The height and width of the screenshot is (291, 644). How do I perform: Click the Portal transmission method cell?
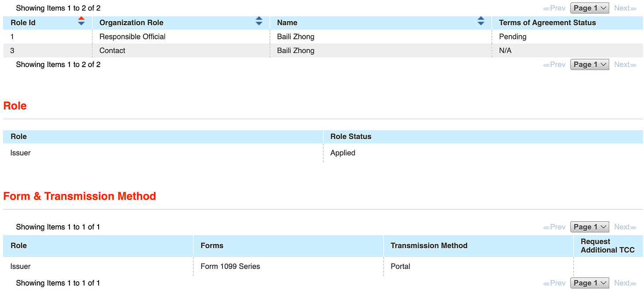(401, 266)
